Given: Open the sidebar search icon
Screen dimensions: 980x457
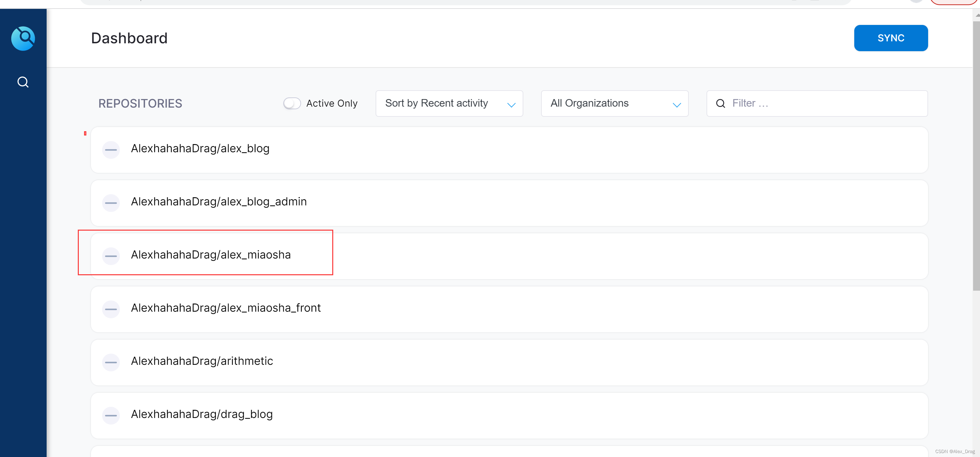Looking at the screenshot, I should pyautogui.click(x=23, y=82).
